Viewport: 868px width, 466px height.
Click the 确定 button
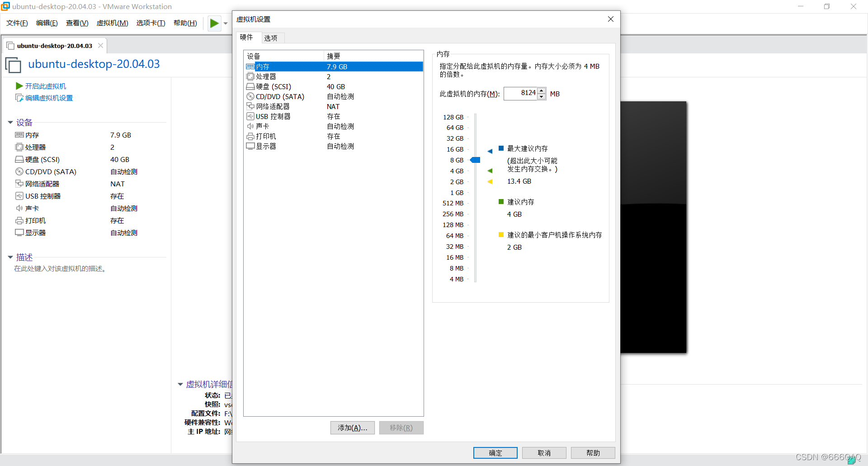495,453
